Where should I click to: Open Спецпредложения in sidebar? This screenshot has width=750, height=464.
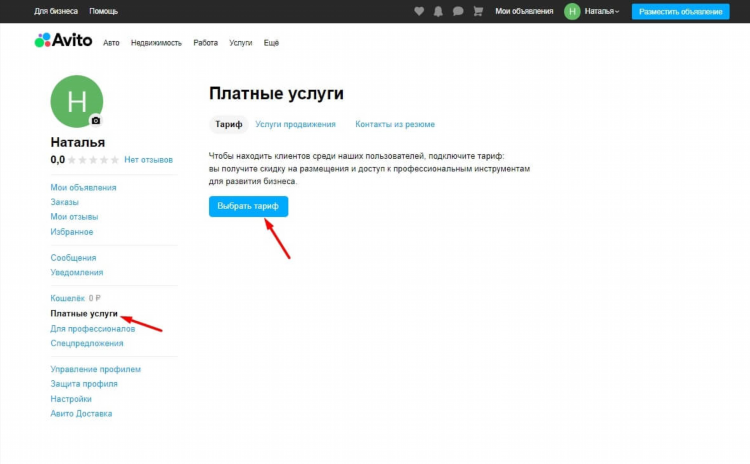click(x=87, y=343)
